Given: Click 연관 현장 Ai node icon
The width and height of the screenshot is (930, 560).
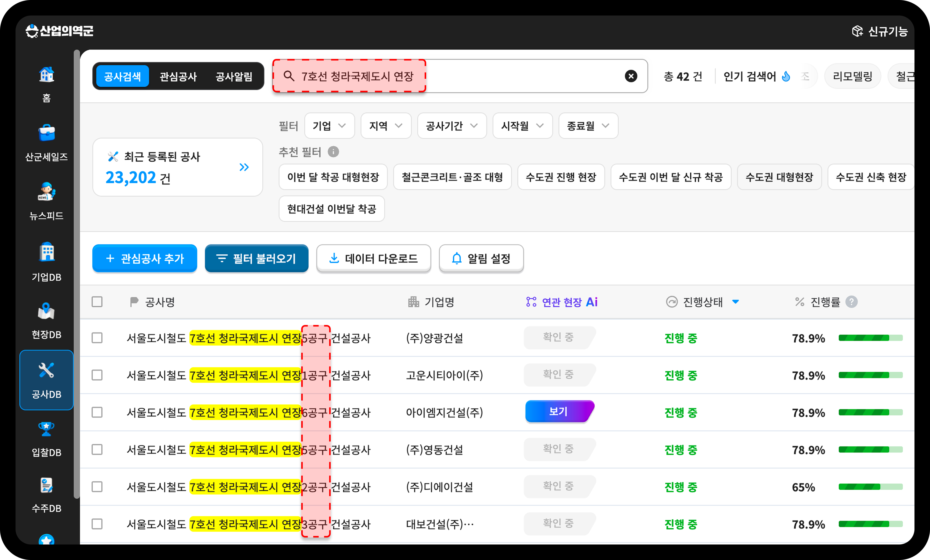Looking at the screenshot, I should click(531, 302).
